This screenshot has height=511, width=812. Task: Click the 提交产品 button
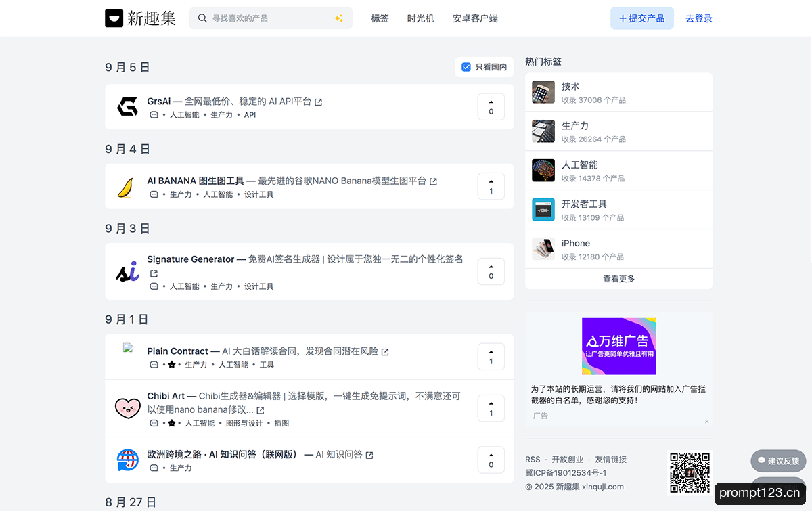click(x=642, y=18)
